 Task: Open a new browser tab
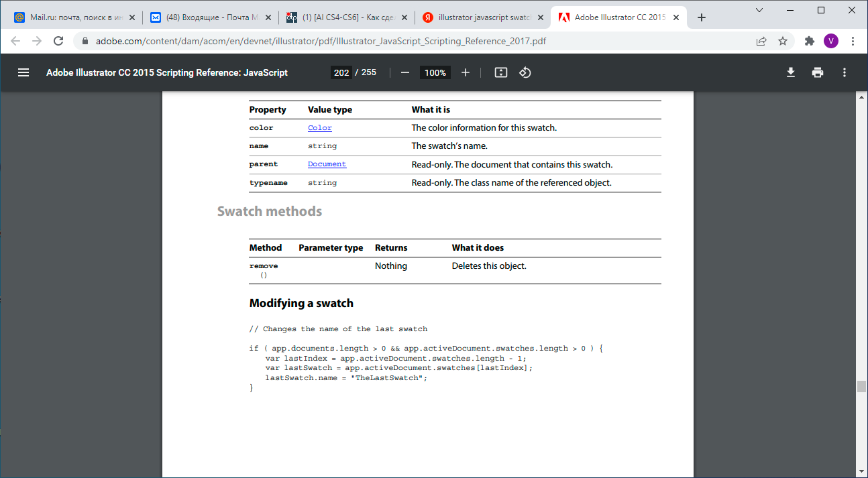pos(702,17)
